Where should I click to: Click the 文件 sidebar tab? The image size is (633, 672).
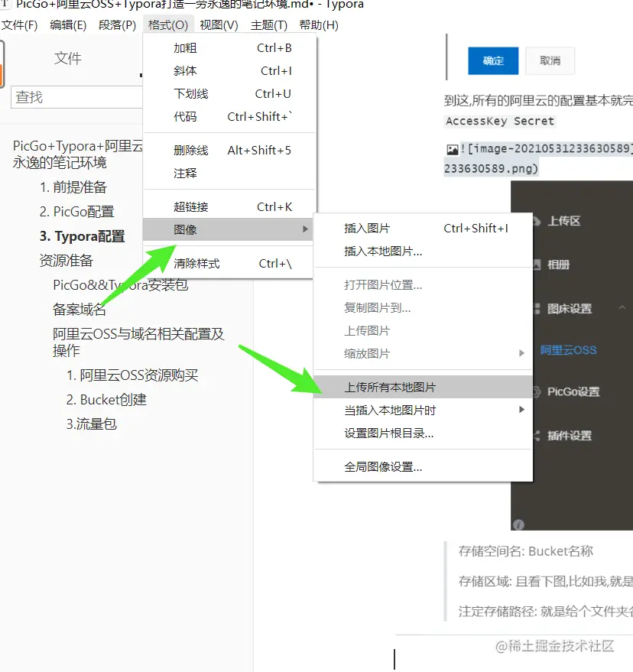[x=68, y=58]
